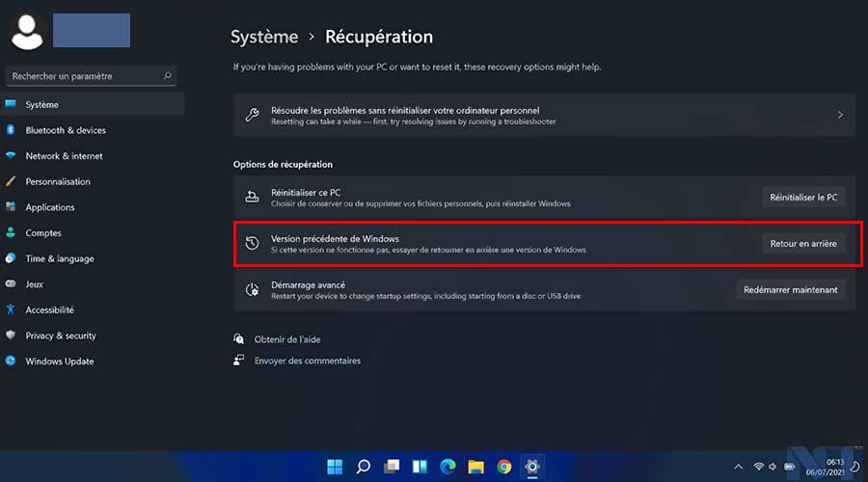The width and height of the screenshot is (868, 482).
Task: Click the Démarrage avancé icon
Action: click(x=252, y=289)
